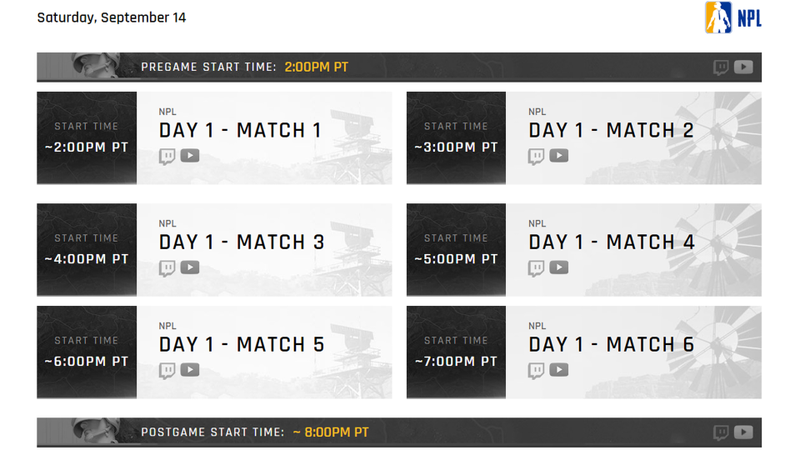Open Twitch stream for Day 1 Match 6
This screenshot has height=450, width=800.
point(536,370)
